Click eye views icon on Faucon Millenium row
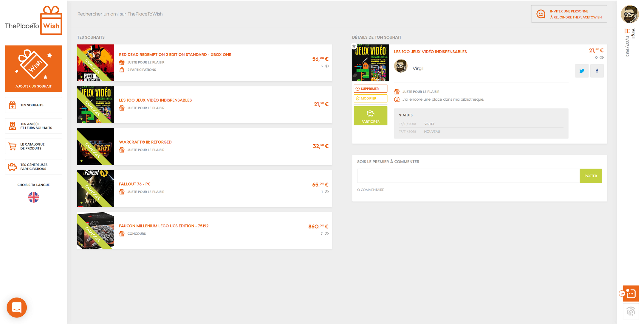Screen dimensions: 644x324 pyautogui.click(x=327, y=234)
